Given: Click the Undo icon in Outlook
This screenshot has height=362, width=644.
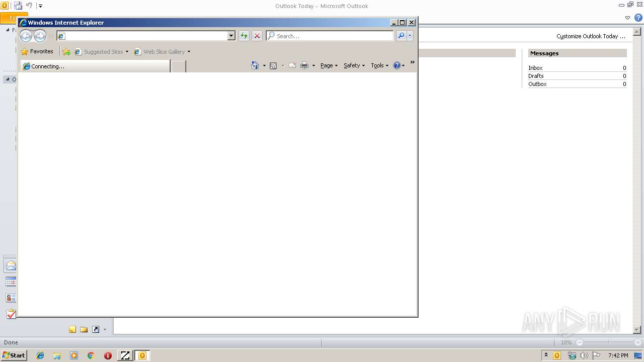Looking at the screenshot, I should point(29,6).
